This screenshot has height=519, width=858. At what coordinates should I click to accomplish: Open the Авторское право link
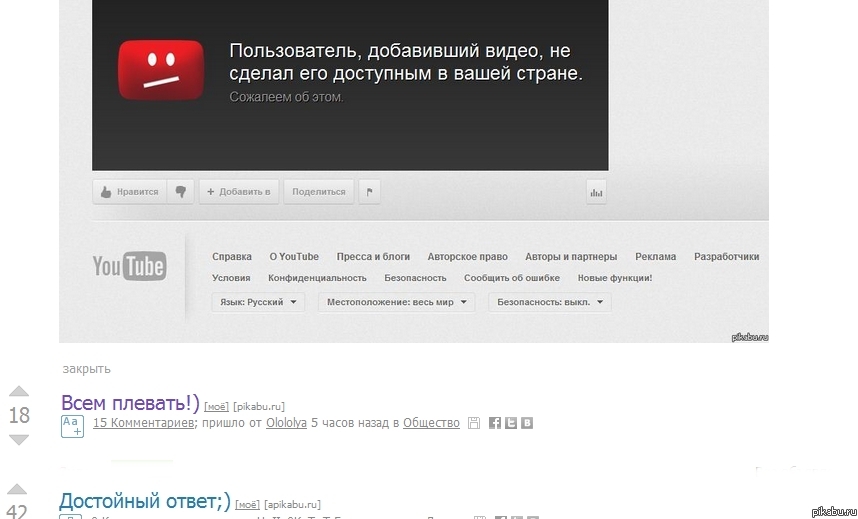pos(468,257)
